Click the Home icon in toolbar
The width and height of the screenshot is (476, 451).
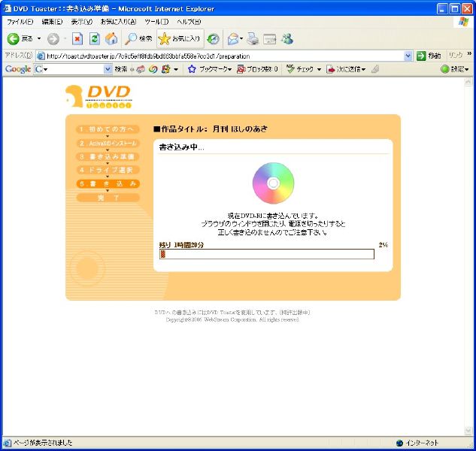coord(111,38)
